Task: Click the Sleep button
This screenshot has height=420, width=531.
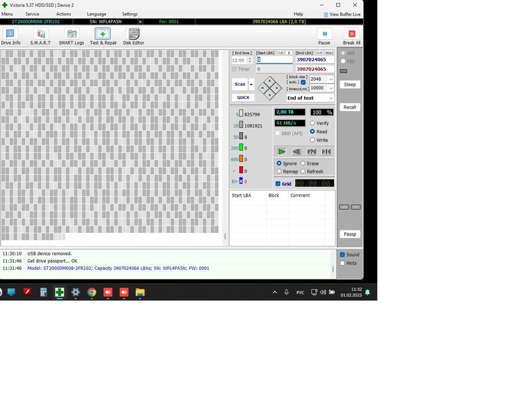Action: [x=350, y=85]
